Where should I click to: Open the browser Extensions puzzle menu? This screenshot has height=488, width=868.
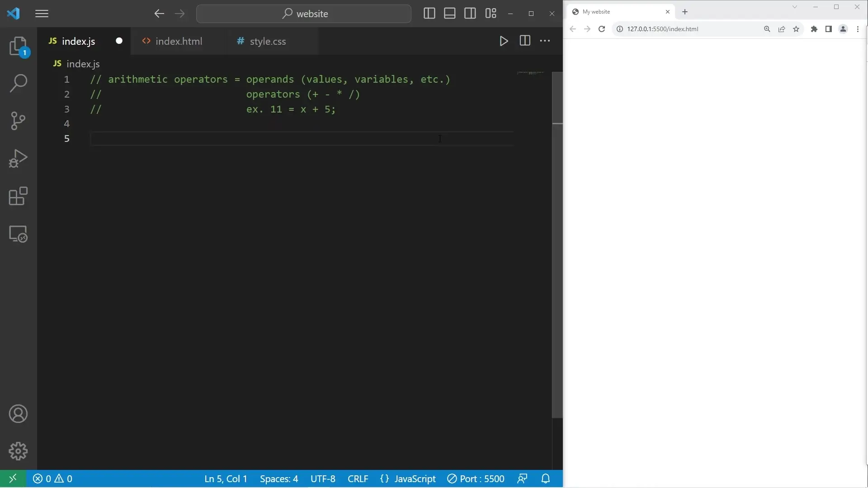pos(814,29)
